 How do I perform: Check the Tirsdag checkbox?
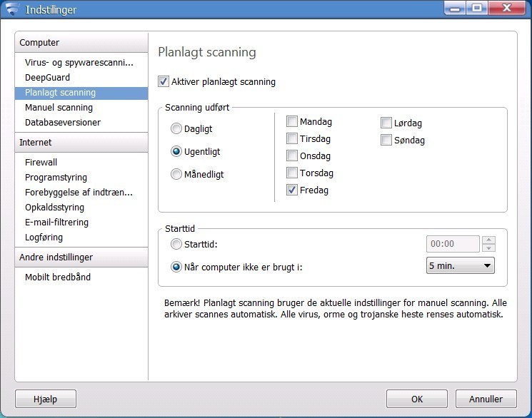tap(292, 138)
